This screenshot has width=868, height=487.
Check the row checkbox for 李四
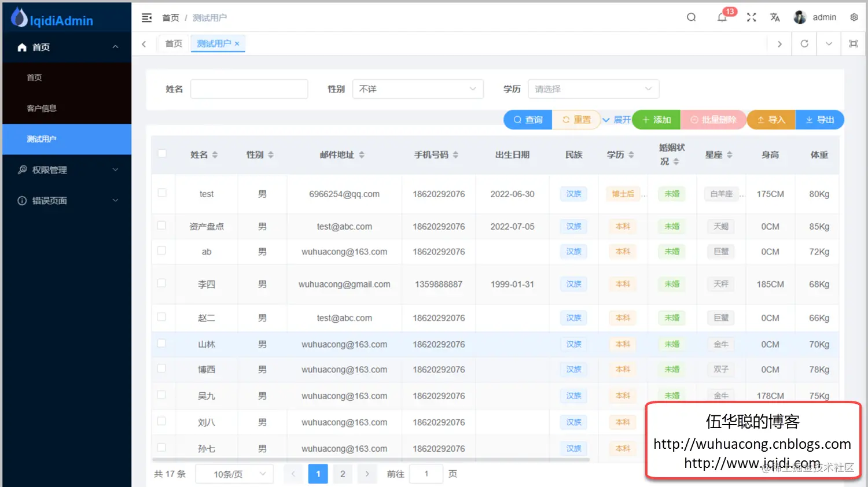(x=162, y=283)
